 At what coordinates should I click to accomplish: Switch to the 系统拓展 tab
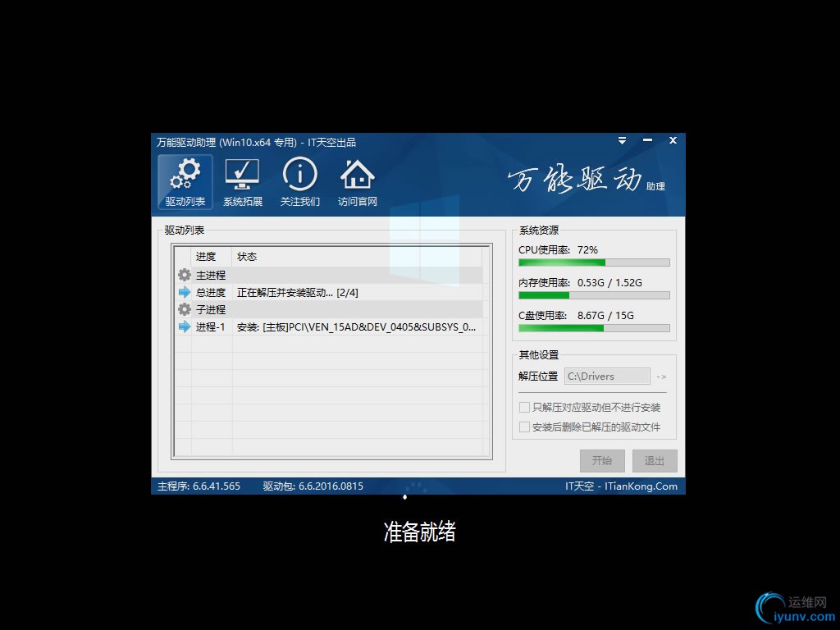[243, 181]
